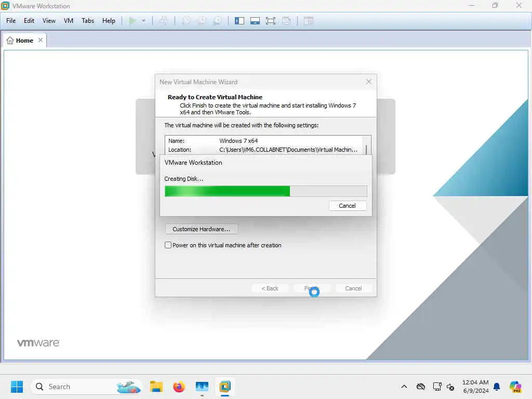Show hidden system tray icons chevron

pos(404,387)
